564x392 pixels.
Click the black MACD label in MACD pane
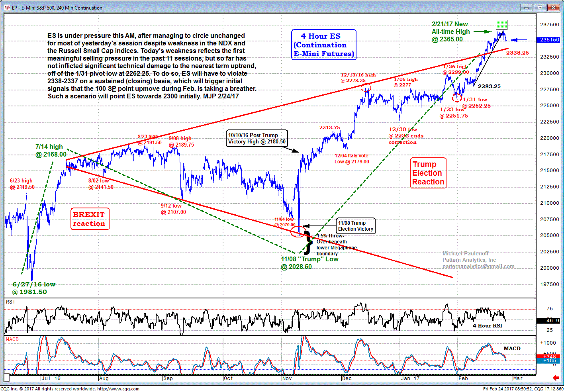pyautogui.click(x=512, y=348)
